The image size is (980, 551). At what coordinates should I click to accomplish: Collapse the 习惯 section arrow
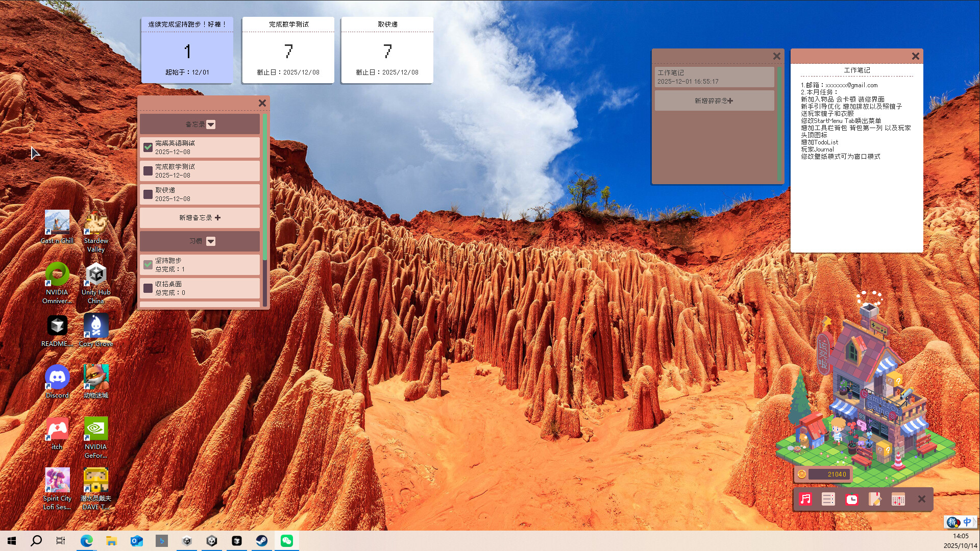pyautogui.click(x=211, y=241)
